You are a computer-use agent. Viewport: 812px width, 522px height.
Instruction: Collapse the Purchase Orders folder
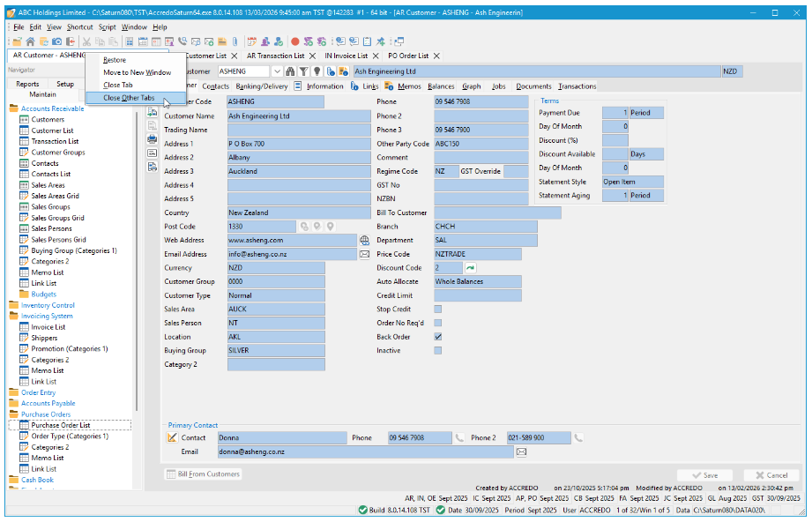13,414
